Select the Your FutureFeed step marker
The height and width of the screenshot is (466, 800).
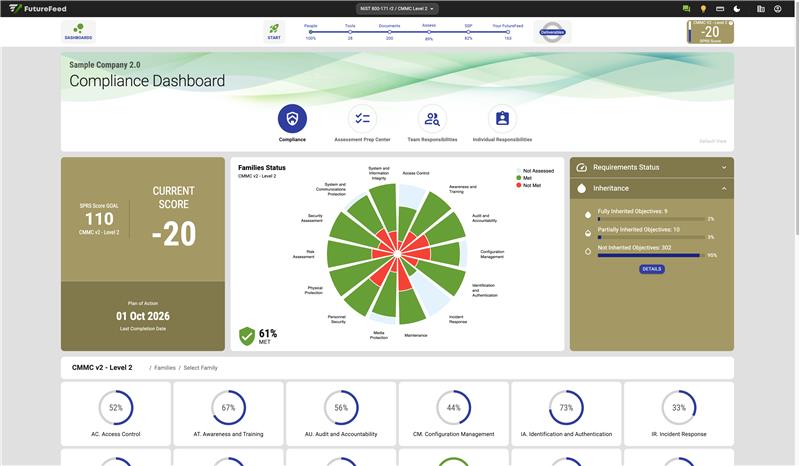point(508,32)
